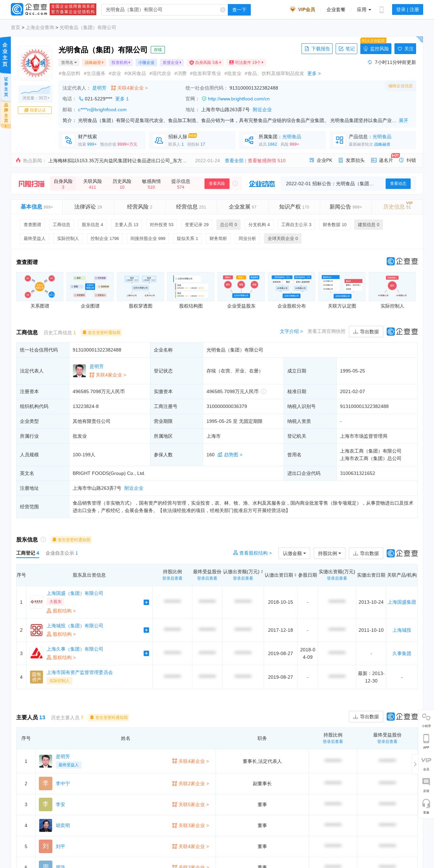Open brightfood.com official website link
The image size is (434, 868).
(x=239, y=99)
